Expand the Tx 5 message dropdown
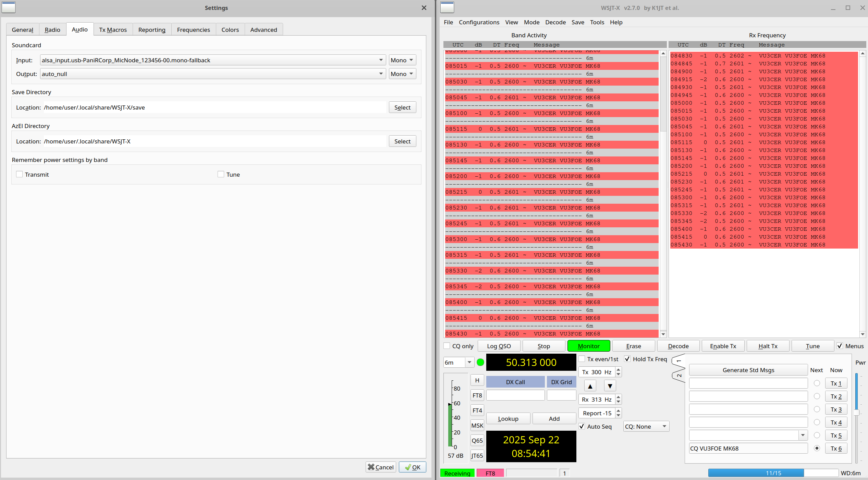 803,435
